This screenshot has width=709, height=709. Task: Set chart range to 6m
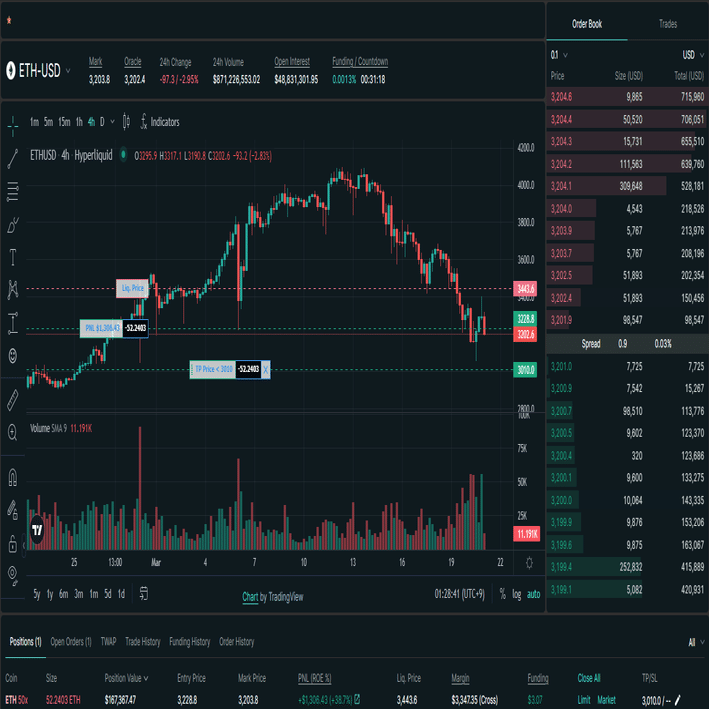click(x=64, y=594)
